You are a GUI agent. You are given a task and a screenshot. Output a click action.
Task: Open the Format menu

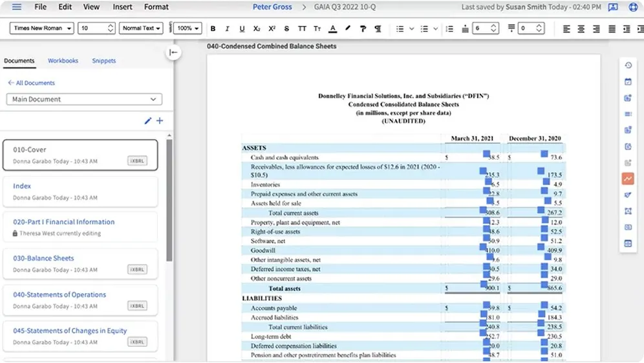tap(156, 7)
